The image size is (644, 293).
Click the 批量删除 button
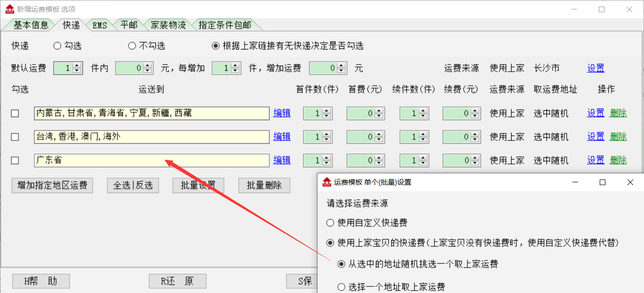tap(264, 185)
